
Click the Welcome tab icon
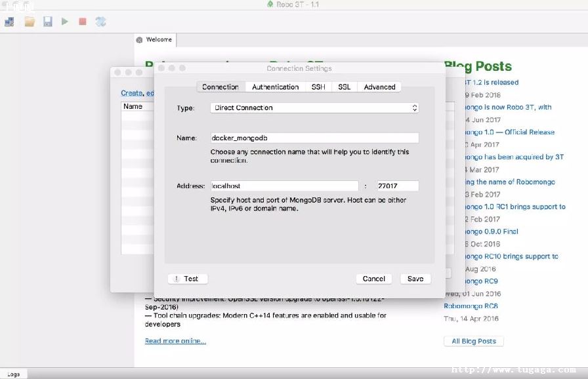click(x=140, y=40)
